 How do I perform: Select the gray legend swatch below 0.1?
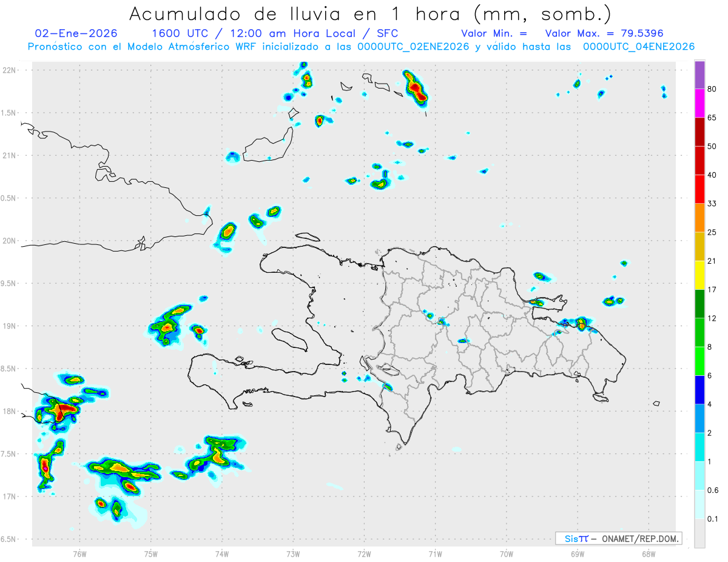click(699, 533)
